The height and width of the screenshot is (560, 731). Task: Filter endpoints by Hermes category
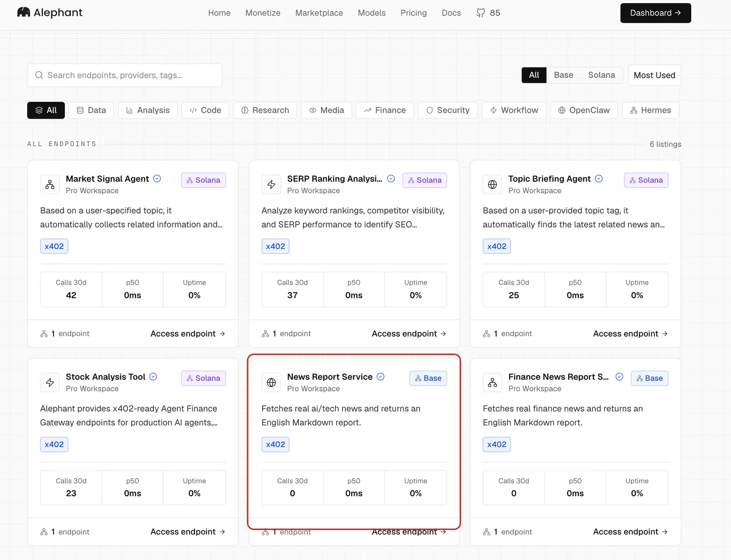(x=651, y=110)
